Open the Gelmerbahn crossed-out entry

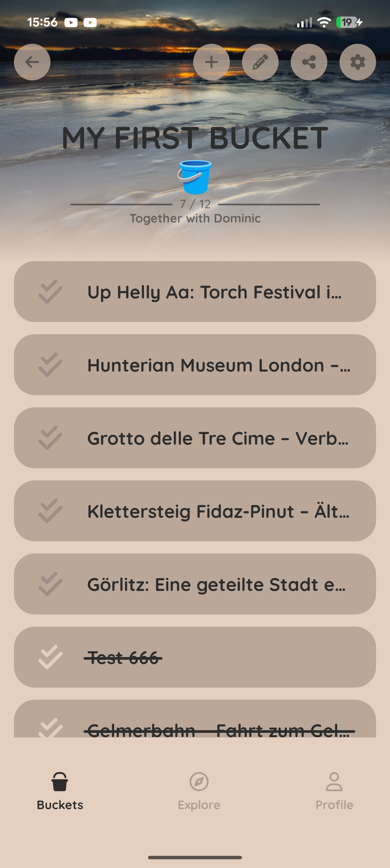coord(219,730)
